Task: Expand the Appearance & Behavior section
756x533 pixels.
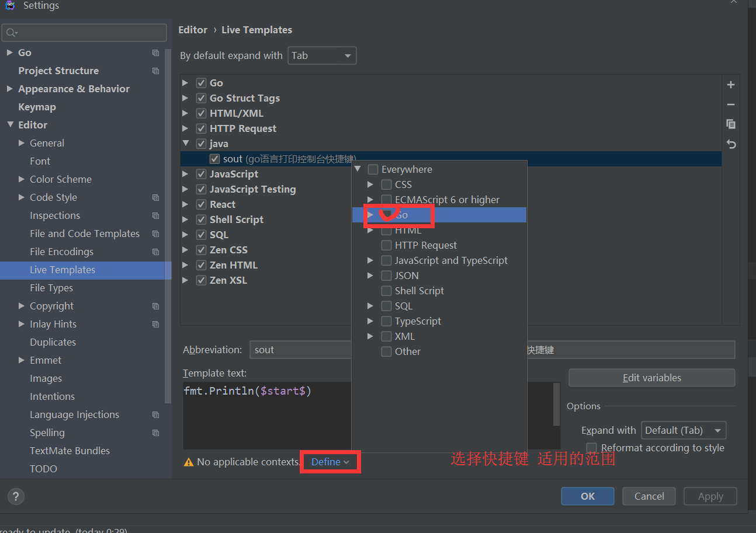Action: pyautogui.click(x=10, y=89)
